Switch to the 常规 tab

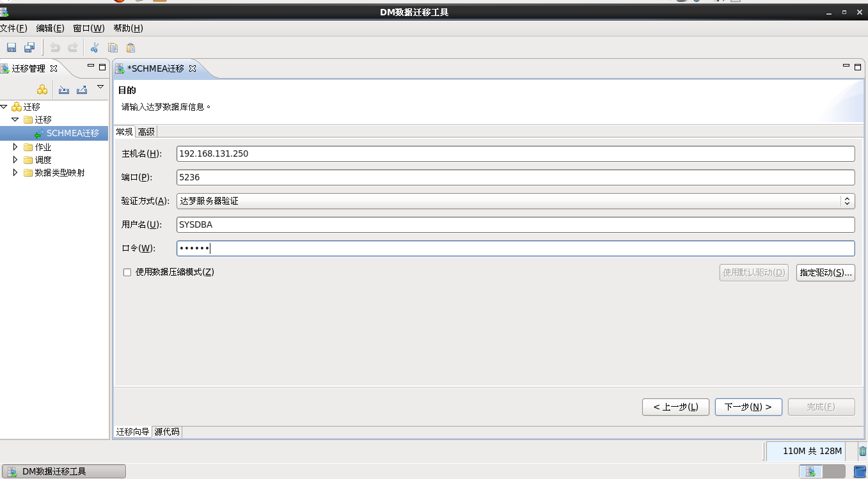coord(124,132)
